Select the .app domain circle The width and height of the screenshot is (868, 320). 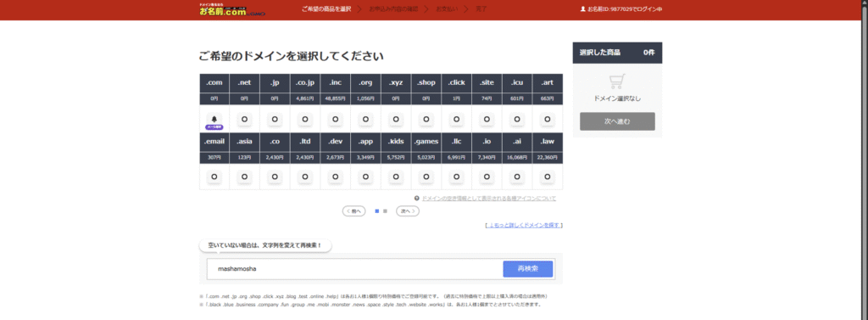click(x=365, y=177)
